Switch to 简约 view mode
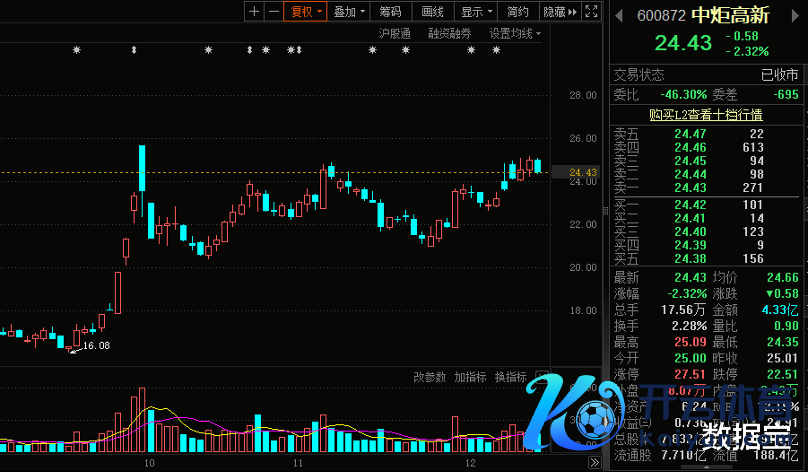 517,12
